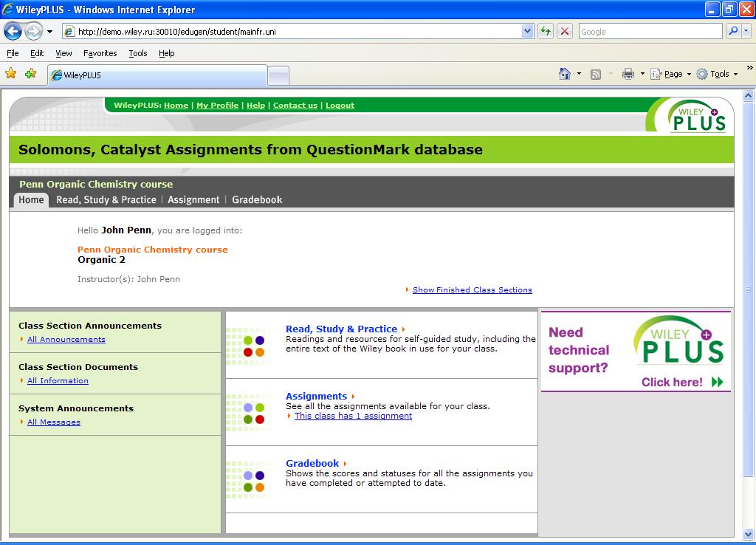The width and height of the screenshot is (756, 545).
Task: Click the Add to Favorites icon
Action: (x=31, y=73)
